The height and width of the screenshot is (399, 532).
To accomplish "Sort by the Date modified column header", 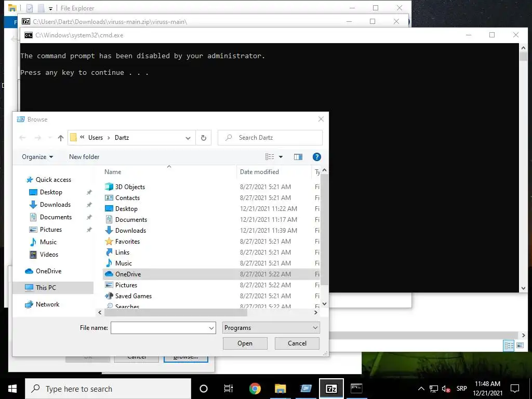I will 259,172.
